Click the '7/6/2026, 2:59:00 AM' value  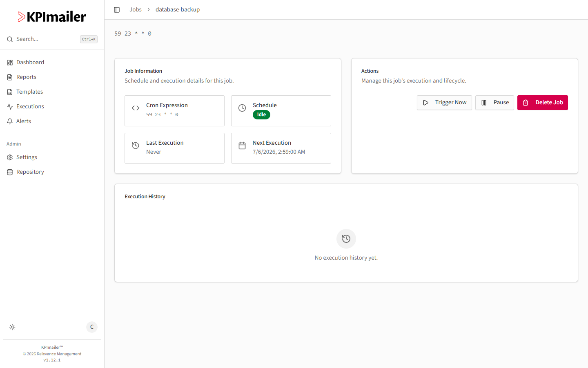pos(279,152)
